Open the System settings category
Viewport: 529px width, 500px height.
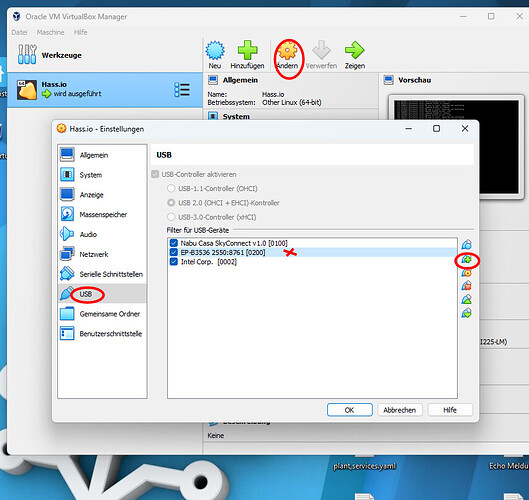[103, 175]
